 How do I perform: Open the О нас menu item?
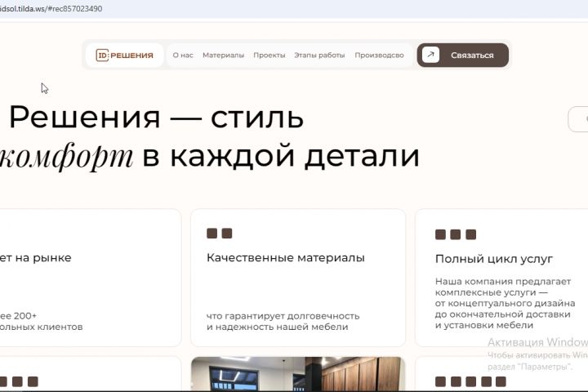pos(183,56)
